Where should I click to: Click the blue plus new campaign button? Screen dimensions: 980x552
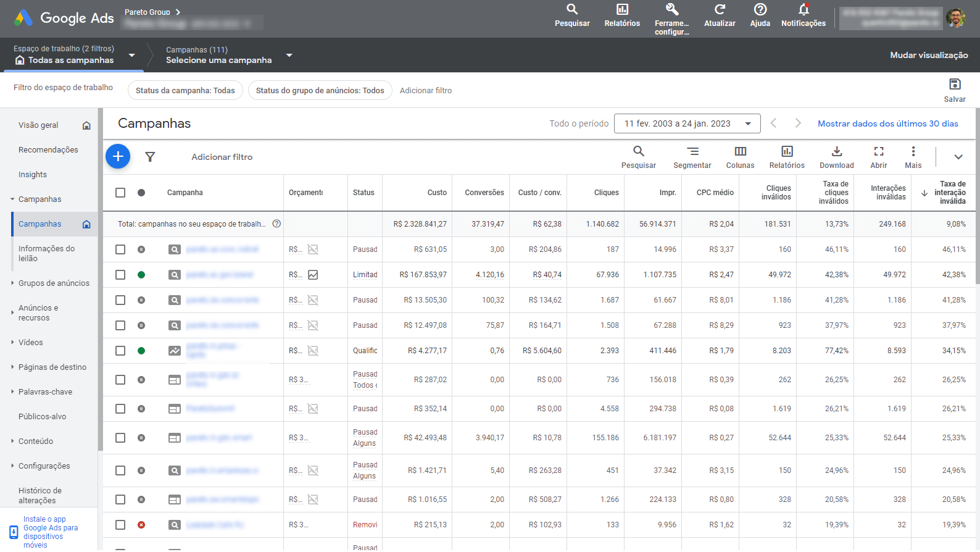coord(118,157)
